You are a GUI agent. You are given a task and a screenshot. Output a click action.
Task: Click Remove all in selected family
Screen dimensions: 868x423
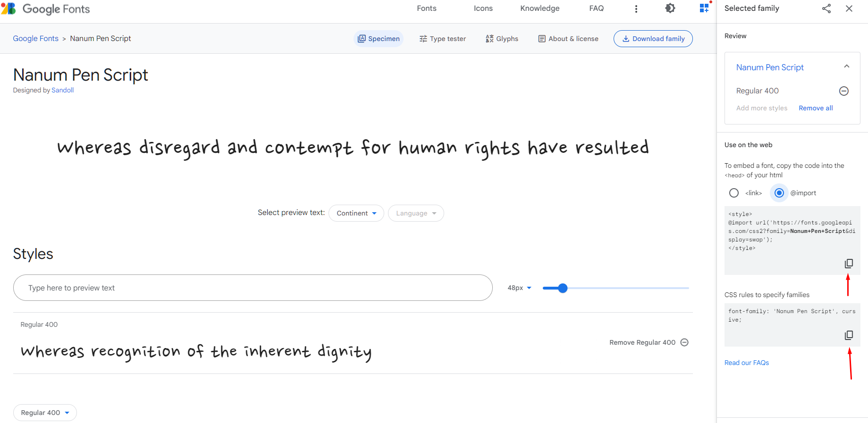point(816,108)
